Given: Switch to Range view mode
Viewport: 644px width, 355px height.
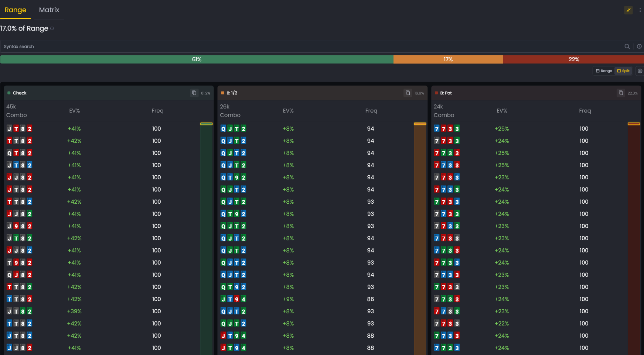Looking at the screenshot, I should (x=604, y=71).
